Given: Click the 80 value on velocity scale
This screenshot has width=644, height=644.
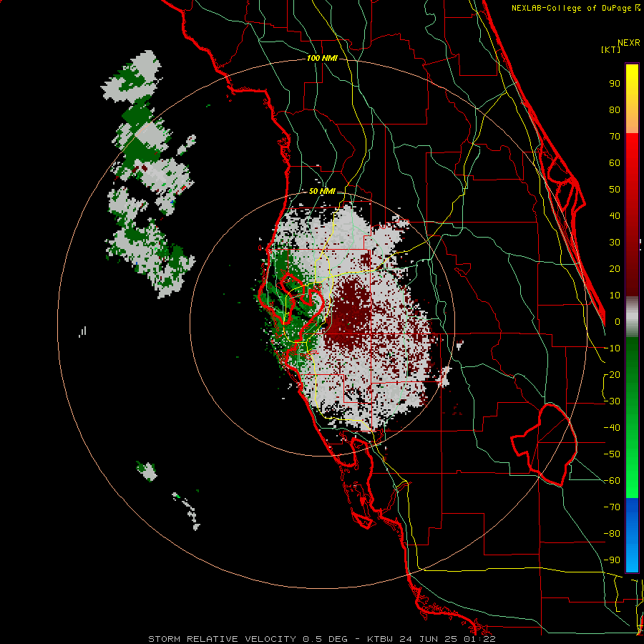Looking at the screenshot, I should [x=615, y=109].
